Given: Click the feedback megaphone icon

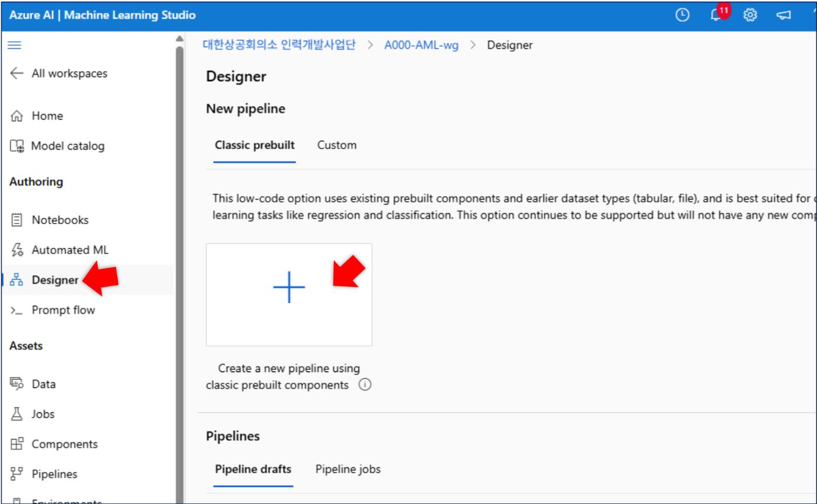Looking at the screenshot, I should tap(783, 15).
